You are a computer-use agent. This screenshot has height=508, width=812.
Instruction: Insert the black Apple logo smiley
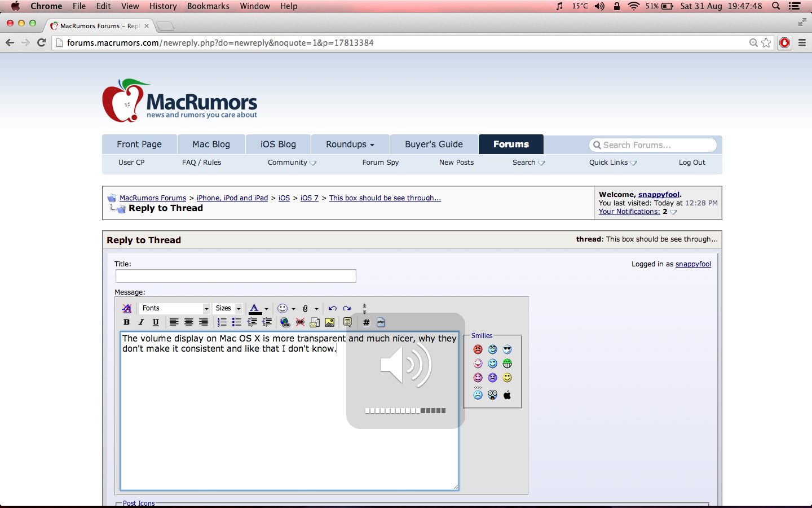pos(507,395)
